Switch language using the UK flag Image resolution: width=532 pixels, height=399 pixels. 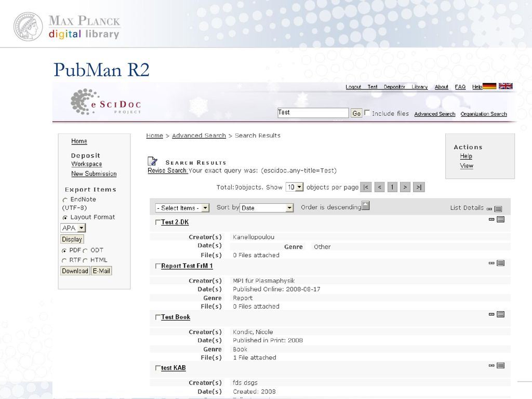506,86
